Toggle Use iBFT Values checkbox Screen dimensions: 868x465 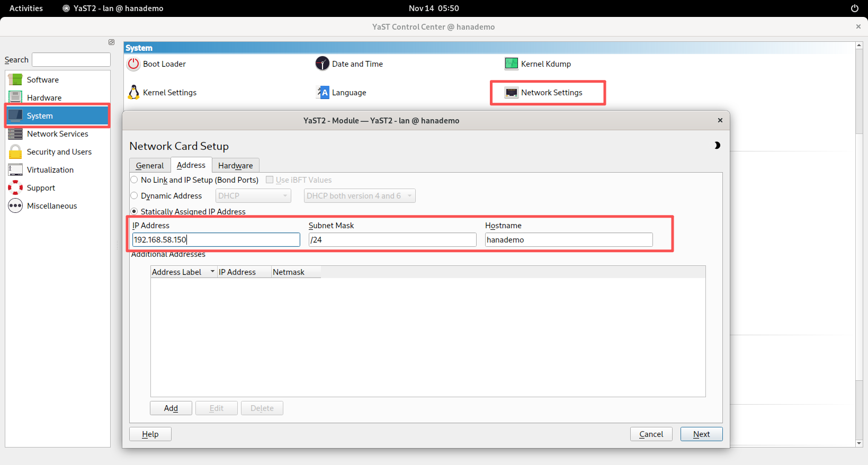coord(270,180)
